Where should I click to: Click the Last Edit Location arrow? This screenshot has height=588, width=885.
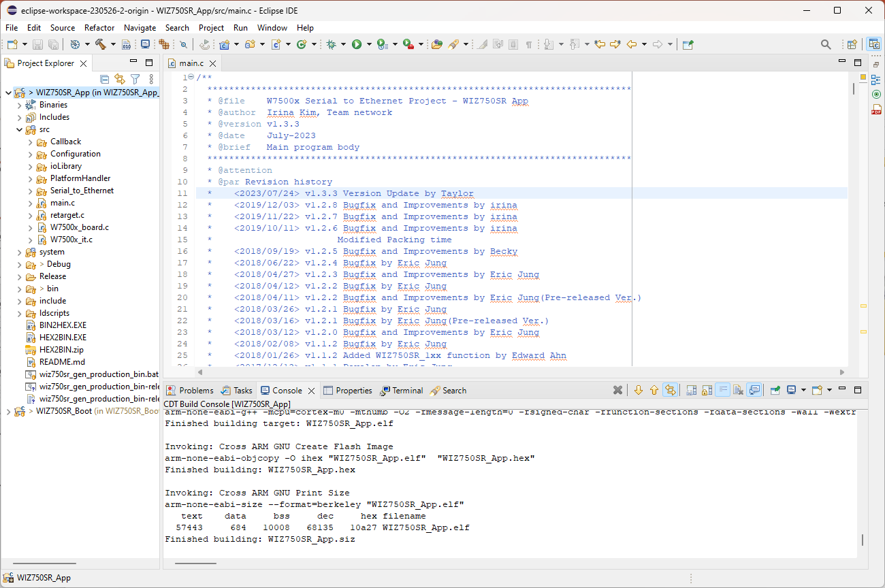pyautogui.click(x=600, y=44)
